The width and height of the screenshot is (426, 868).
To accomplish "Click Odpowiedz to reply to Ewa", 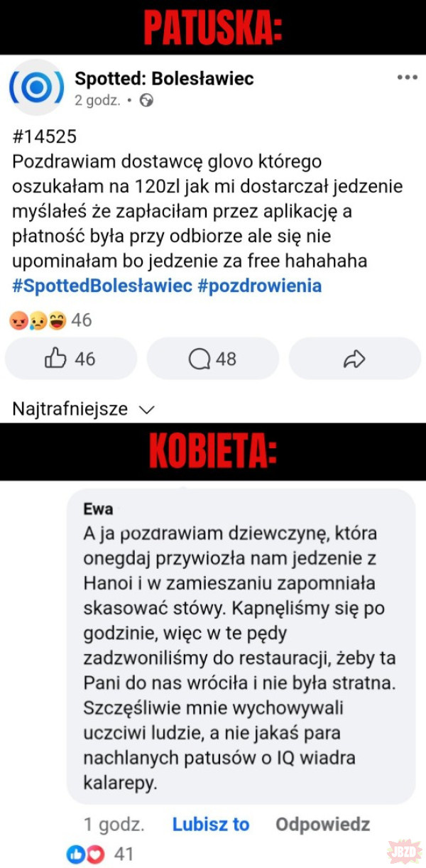I will 323,825.
